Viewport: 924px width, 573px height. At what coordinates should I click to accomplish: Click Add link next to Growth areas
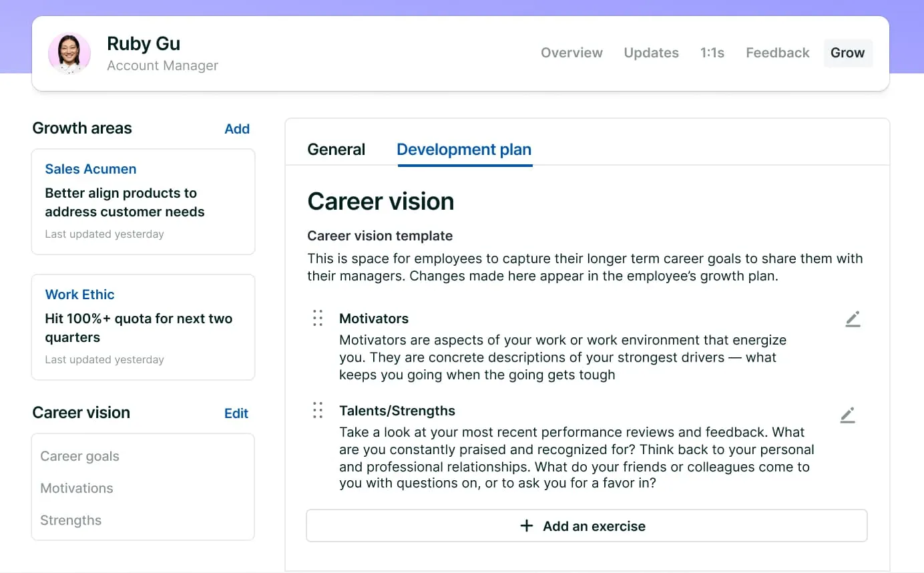coord(237,129)
